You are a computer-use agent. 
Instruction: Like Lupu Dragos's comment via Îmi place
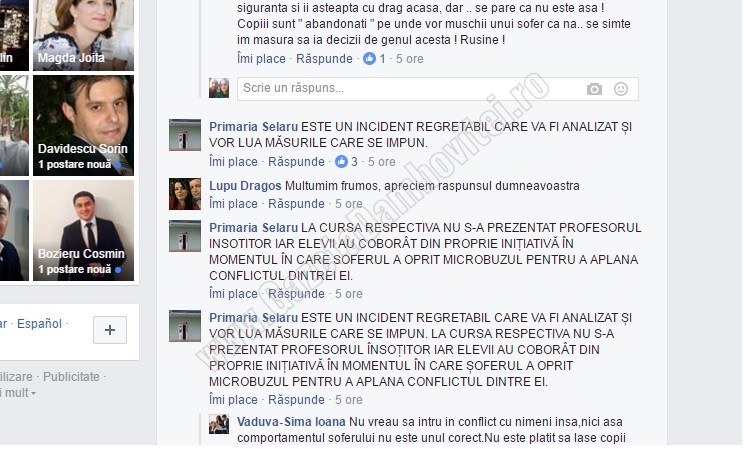click(233, 204)
